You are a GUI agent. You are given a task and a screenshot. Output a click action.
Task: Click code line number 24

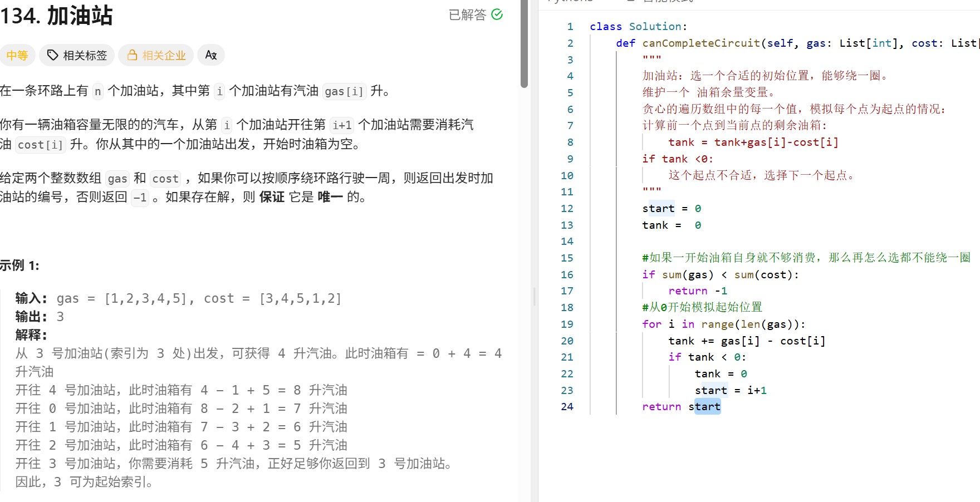[x=567, y=407]
